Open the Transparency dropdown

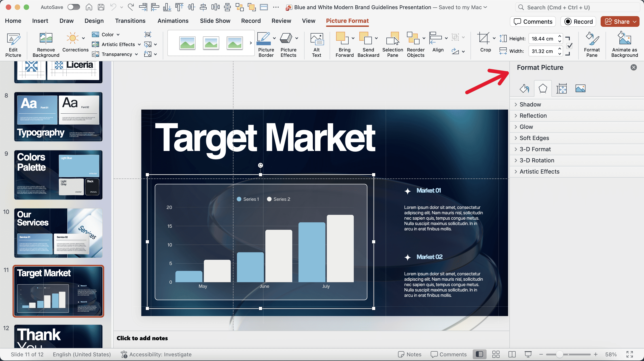pos(115,54)
